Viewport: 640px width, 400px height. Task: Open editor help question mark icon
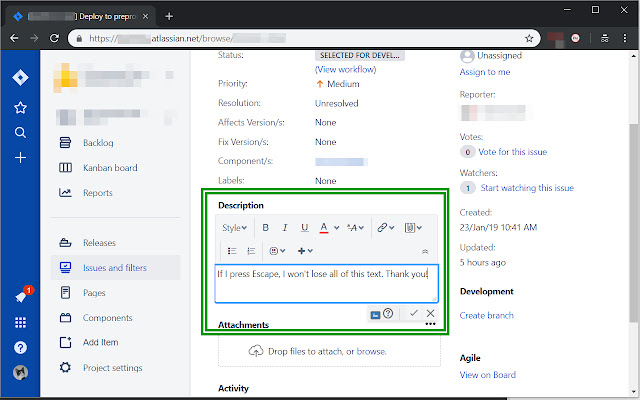click(388, 313)
